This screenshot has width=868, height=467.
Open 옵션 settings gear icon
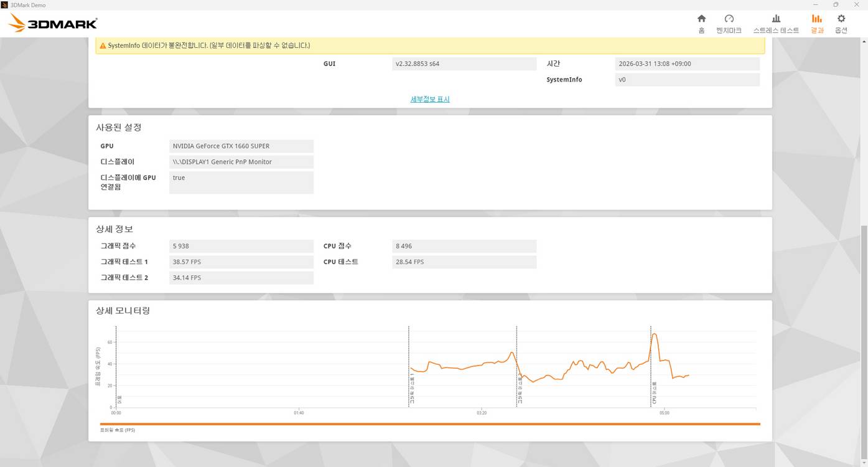(x=841, y=19)
